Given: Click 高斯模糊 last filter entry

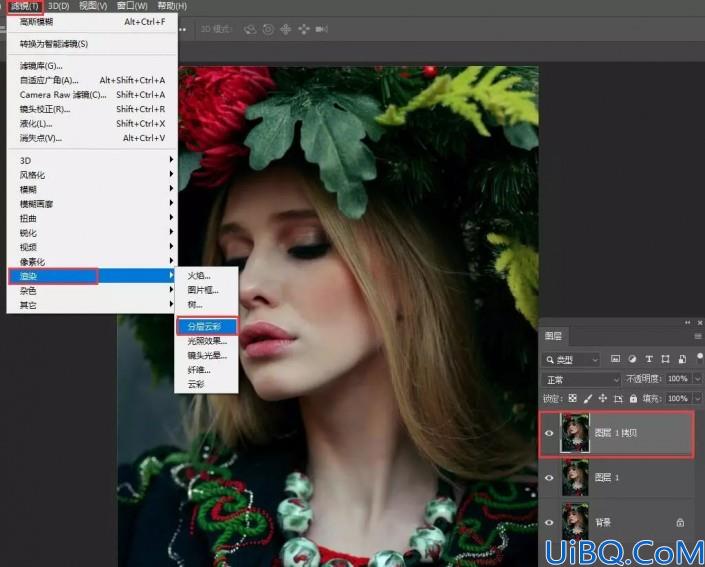Looking at the screenshot, I should (x=92, y=22).
